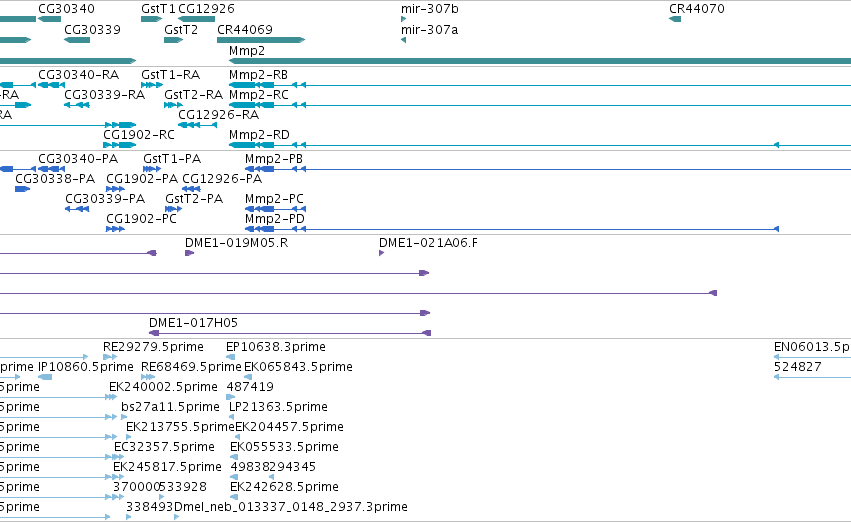Screen dimensions: 851x522
Task: Click the Mmp2-PC protein label
Action: click(274, 199)
